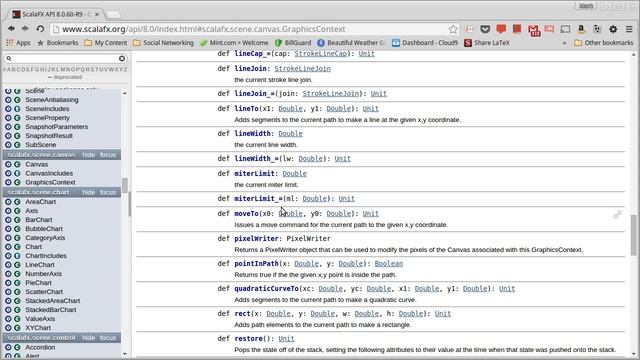Focus on the scalafx.scene.canvas package
The width and height of the screenshot is (640, 360).
(x=108, y=155)
